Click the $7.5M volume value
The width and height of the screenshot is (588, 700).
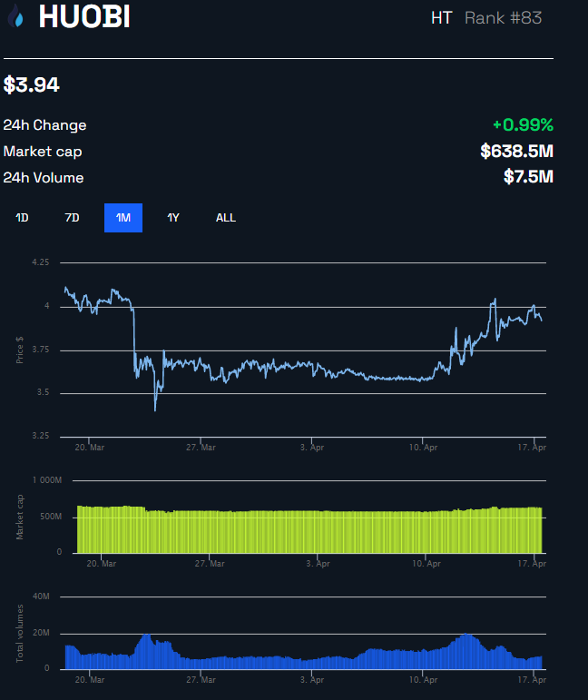click(x=528, y=177)
